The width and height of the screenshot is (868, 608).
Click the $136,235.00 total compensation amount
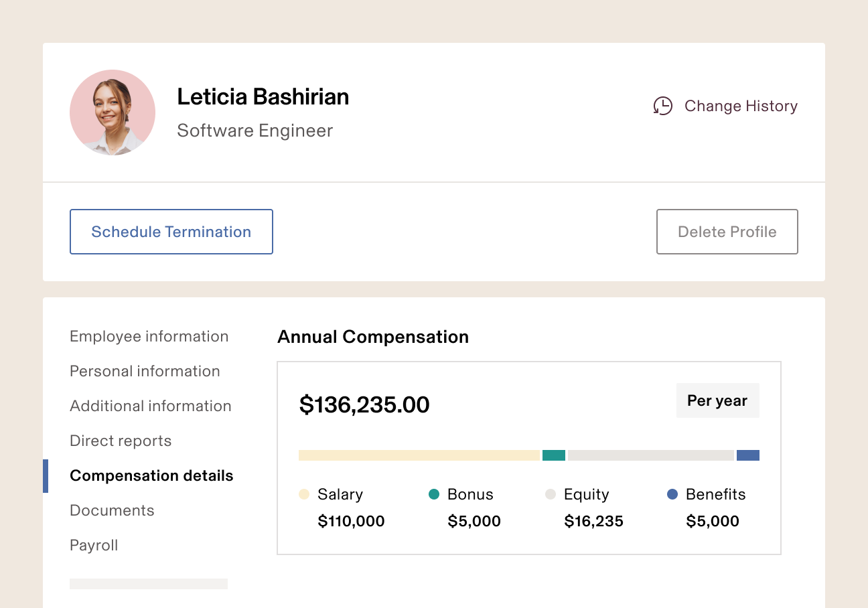364,404
